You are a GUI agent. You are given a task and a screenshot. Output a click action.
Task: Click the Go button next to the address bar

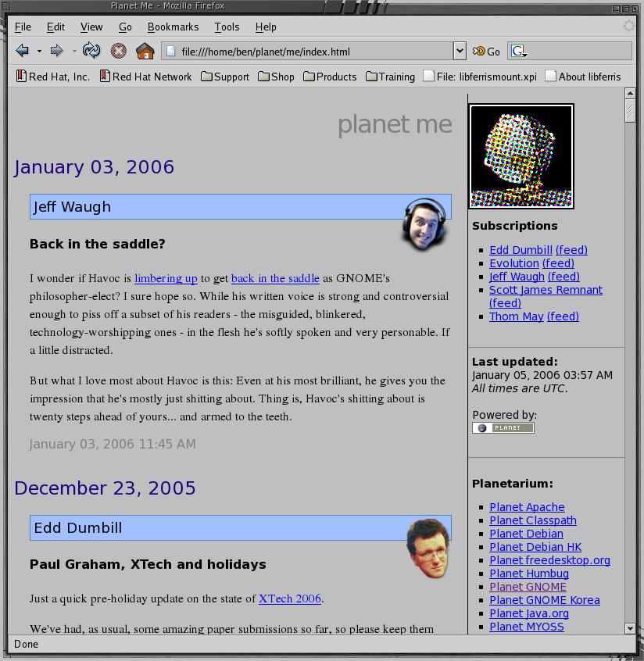coord(486,52)
